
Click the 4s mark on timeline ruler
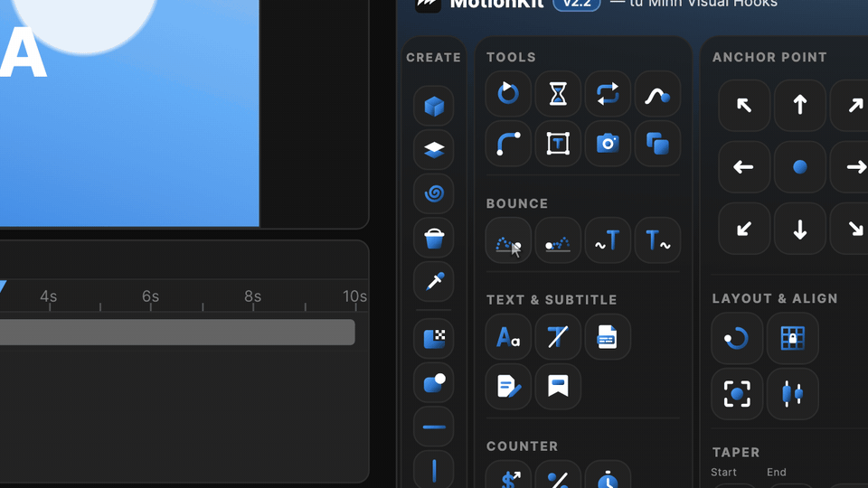coord(48,296)
